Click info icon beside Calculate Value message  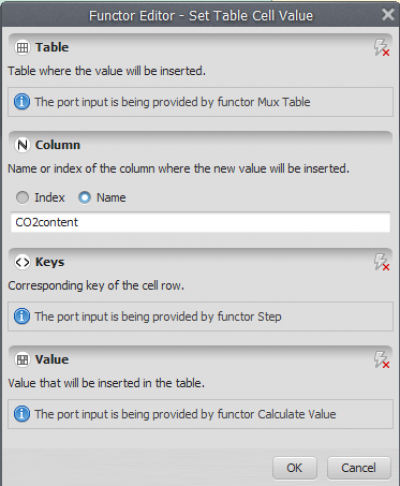pyautogui.click(x=22, y=414)
